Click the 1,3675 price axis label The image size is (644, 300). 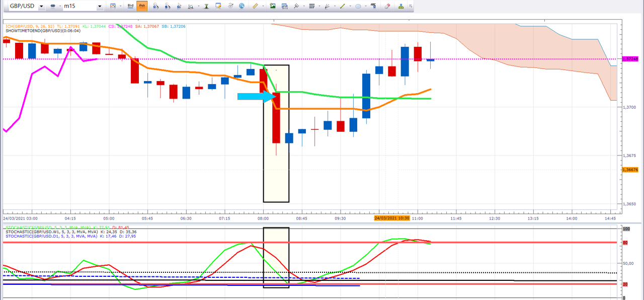628,156
